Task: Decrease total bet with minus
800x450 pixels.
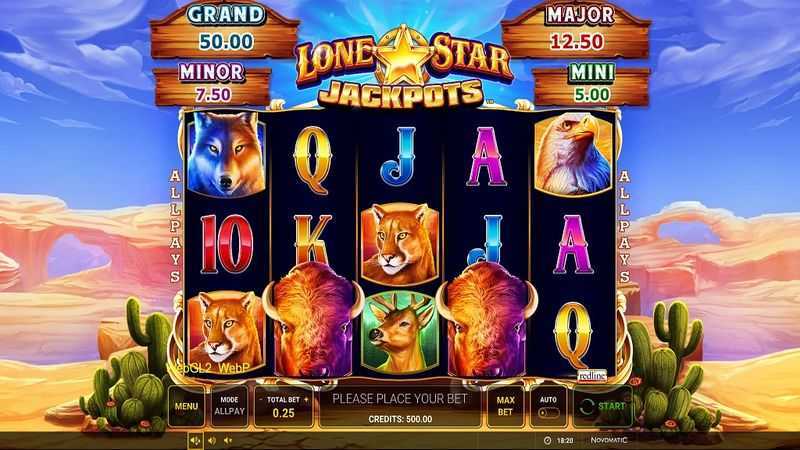Action: coord(261,400)
